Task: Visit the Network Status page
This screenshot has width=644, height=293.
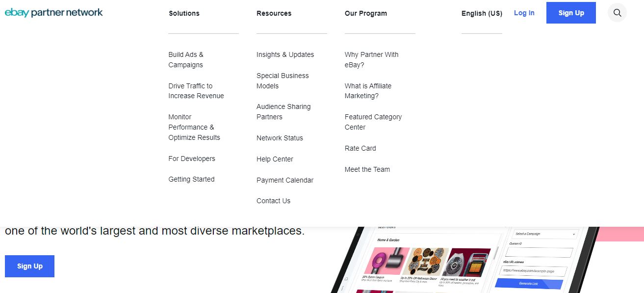Action: point(280,138)
